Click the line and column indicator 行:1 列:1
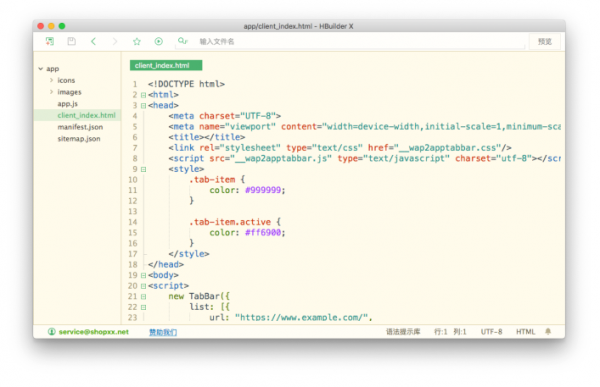The image size is (600, 387). pyautogui.click(x=450, y=331)
